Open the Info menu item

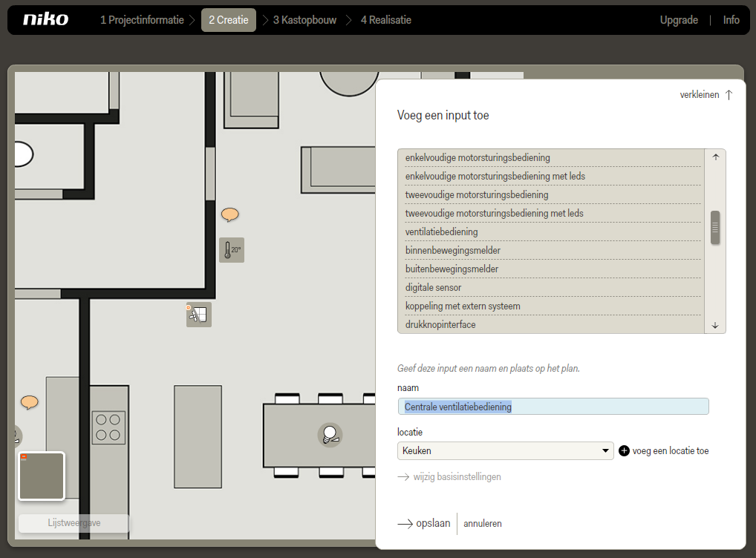731,20
